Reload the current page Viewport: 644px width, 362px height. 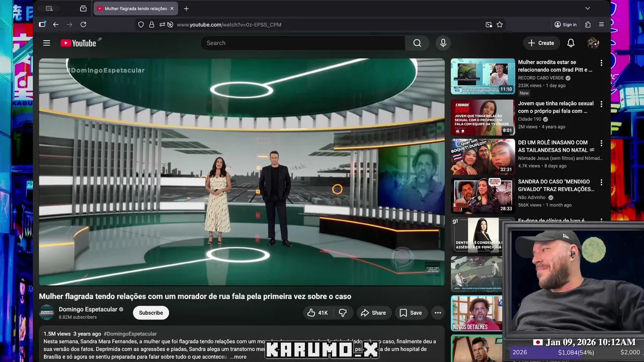[84, 25]
